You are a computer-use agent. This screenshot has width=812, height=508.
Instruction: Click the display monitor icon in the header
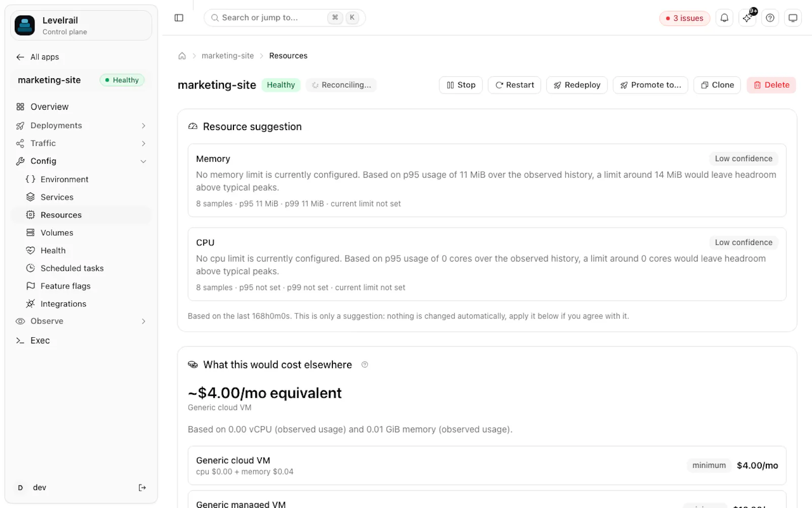[793, 18]
